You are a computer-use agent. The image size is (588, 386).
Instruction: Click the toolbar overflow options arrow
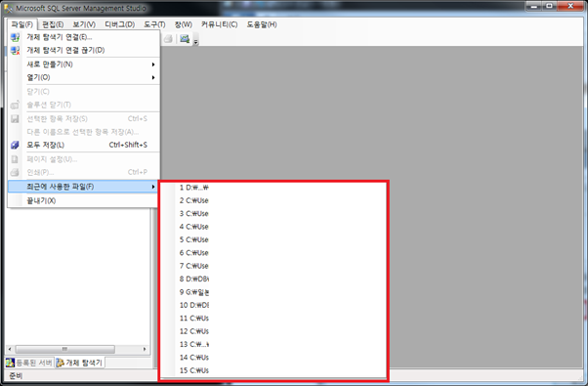click(x=195, y=42)
